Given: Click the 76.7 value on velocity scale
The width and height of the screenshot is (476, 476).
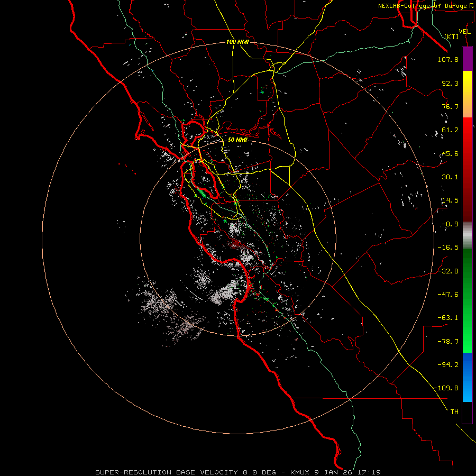Looking at the screenshot, I should tap(450, 106).
